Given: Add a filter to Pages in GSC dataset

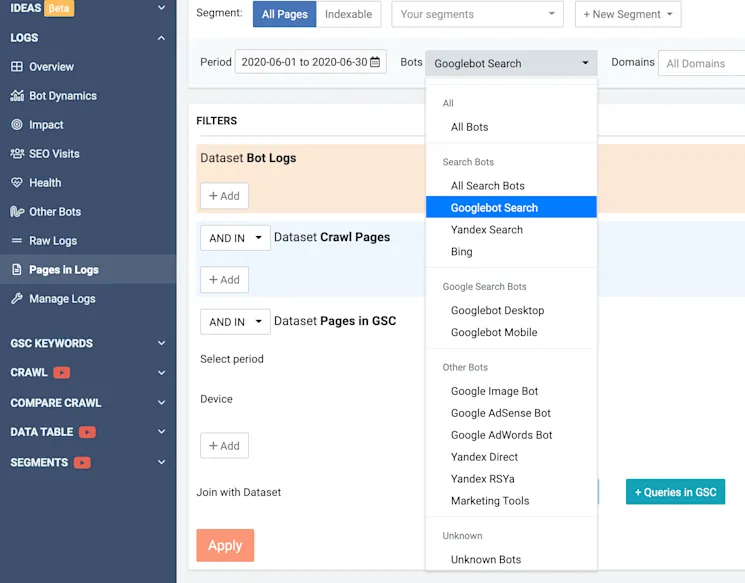Looking at the screenshot, I should click(224, 446).
